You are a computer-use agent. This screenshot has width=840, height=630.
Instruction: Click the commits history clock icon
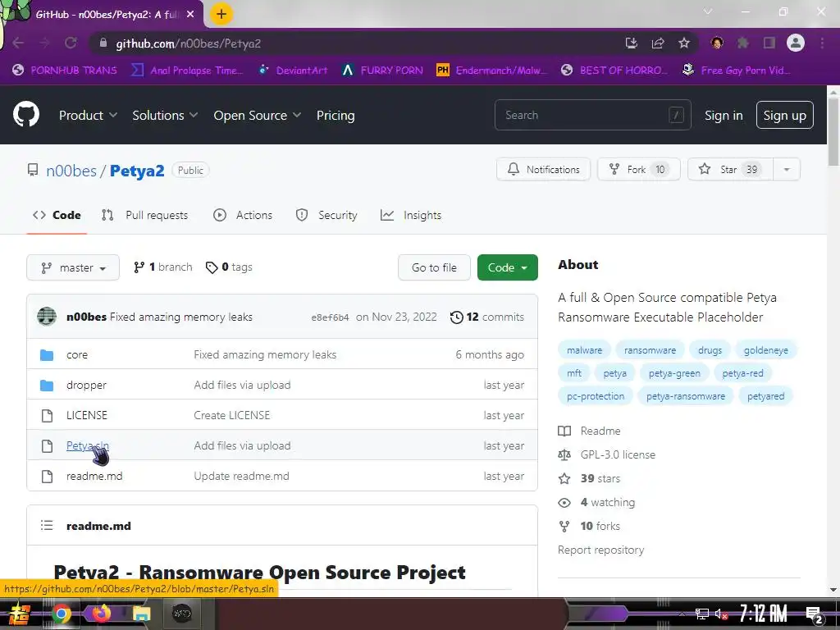point(456,317)
